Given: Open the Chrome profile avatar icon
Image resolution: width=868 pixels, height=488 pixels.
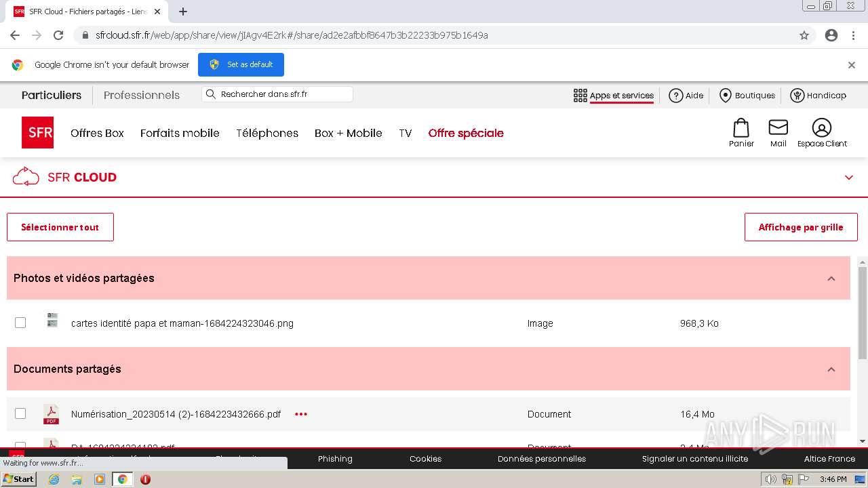Looking at the screenshot, I should [x=831, y=35].
